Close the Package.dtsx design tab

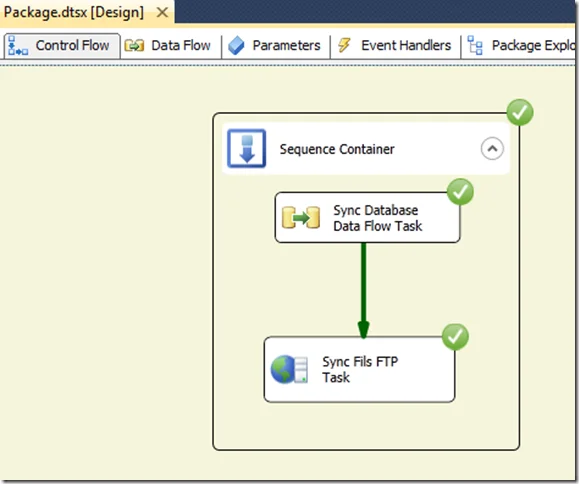coord(162,13)
